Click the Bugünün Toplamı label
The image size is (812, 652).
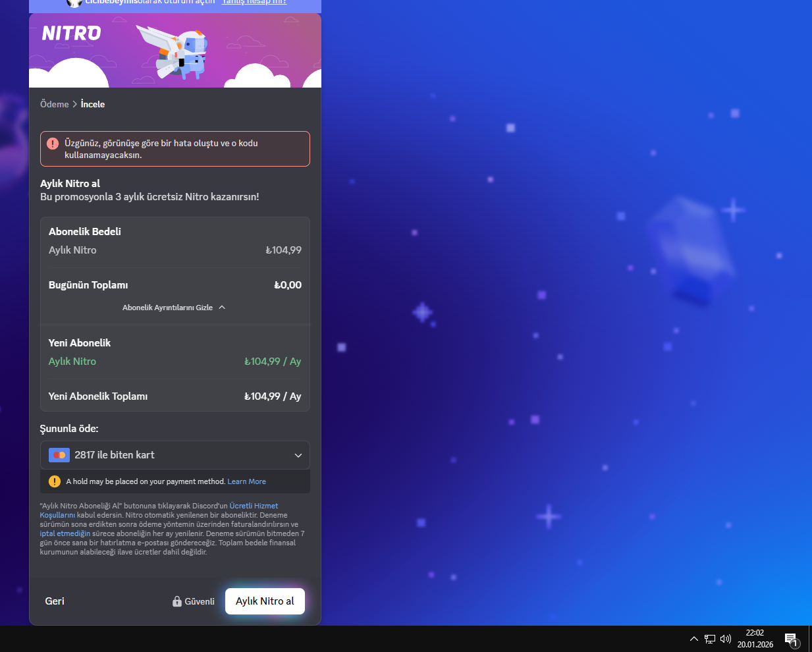pos(88,285)
